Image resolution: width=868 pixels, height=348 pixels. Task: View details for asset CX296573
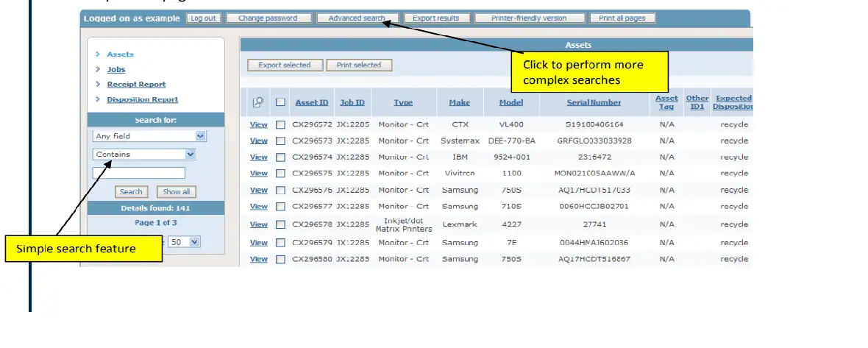258,141
